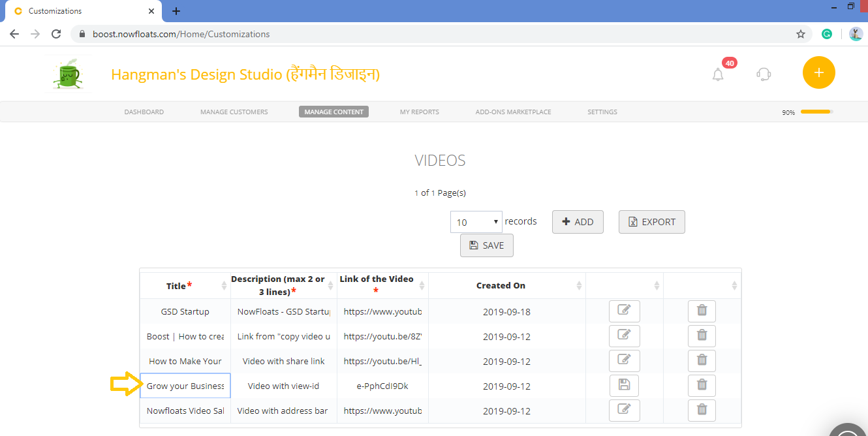Screen dimensions: 868x436
Task: Delete the How to Make Your row
Action: click(702, 361)
